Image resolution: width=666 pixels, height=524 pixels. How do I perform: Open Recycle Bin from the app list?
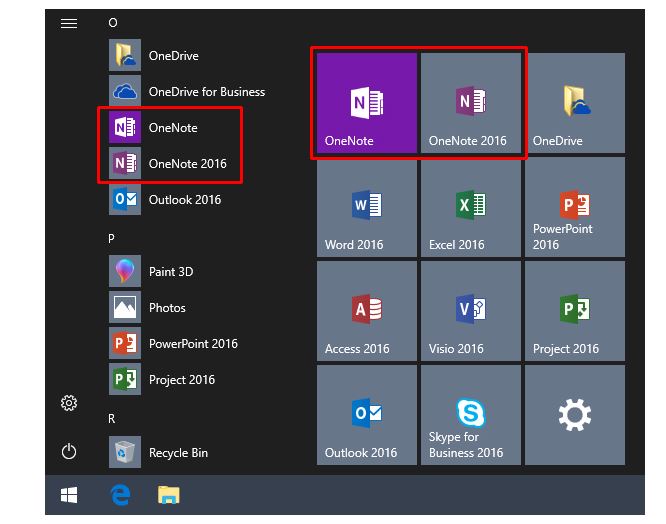coord(158,453)
